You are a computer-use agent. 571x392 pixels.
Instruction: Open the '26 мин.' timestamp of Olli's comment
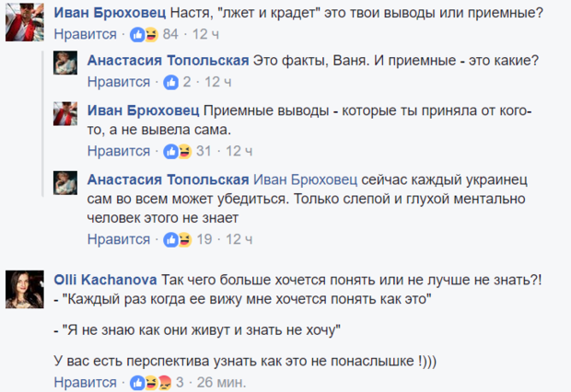221,382
